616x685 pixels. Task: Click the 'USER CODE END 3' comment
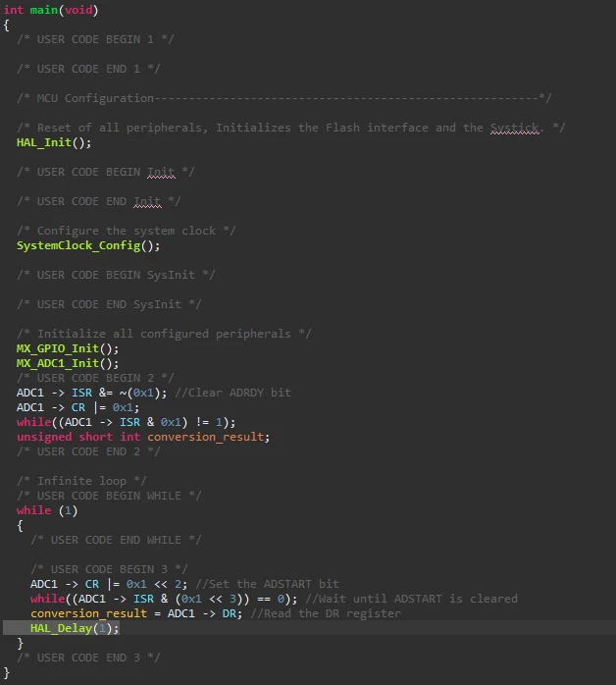(88, 658)
